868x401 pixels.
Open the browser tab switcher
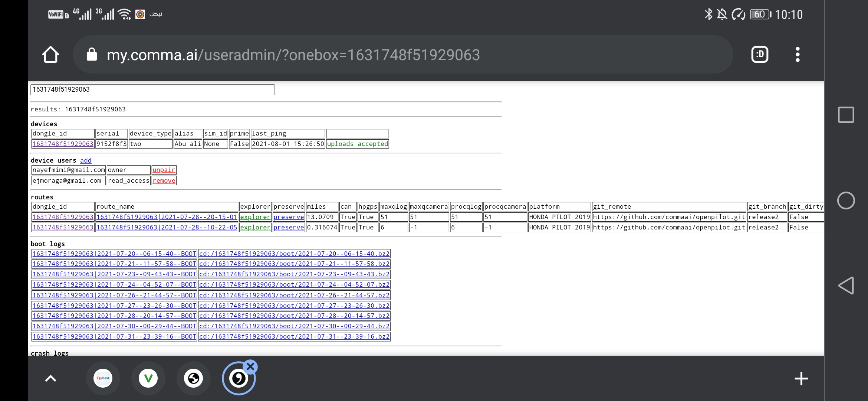coord(760,54)
